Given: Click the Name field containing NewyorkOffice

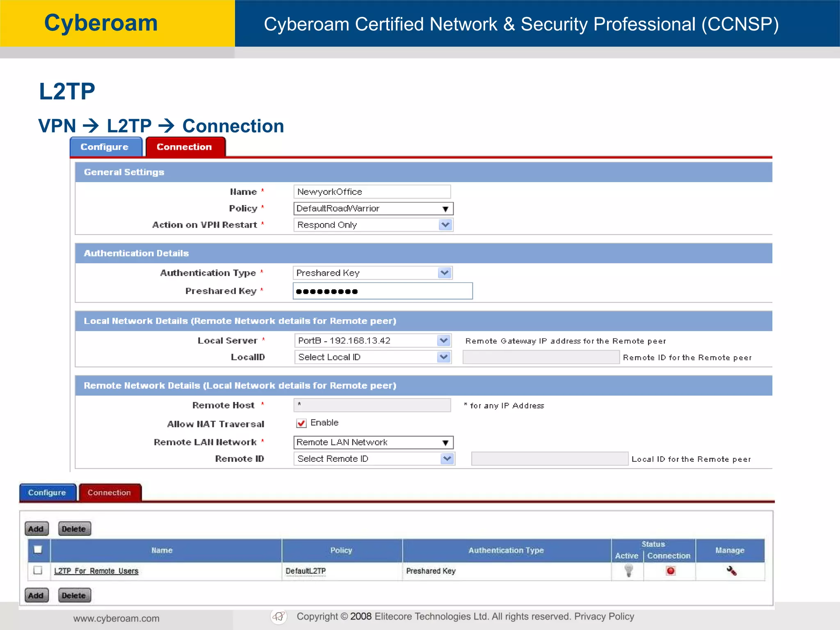Looking at the screenshot, I should 372,192.
